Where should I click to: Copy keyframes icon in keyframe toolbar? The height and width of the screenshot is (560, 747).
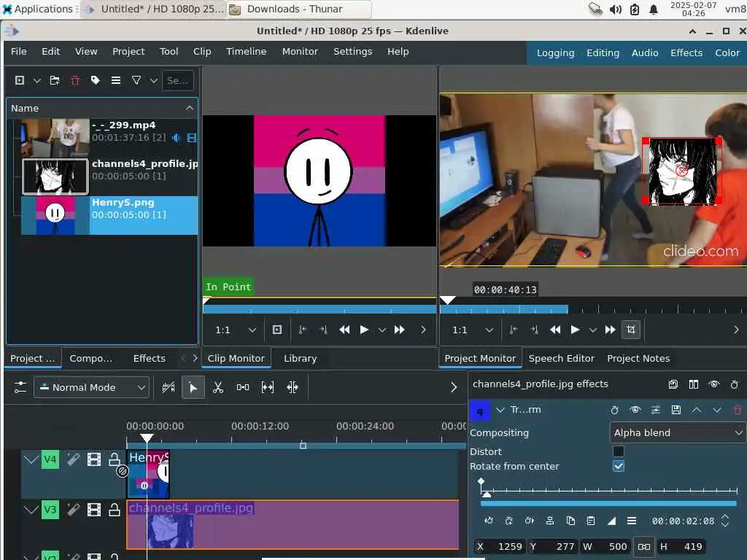pyautogui.click(x=570, y=521)
